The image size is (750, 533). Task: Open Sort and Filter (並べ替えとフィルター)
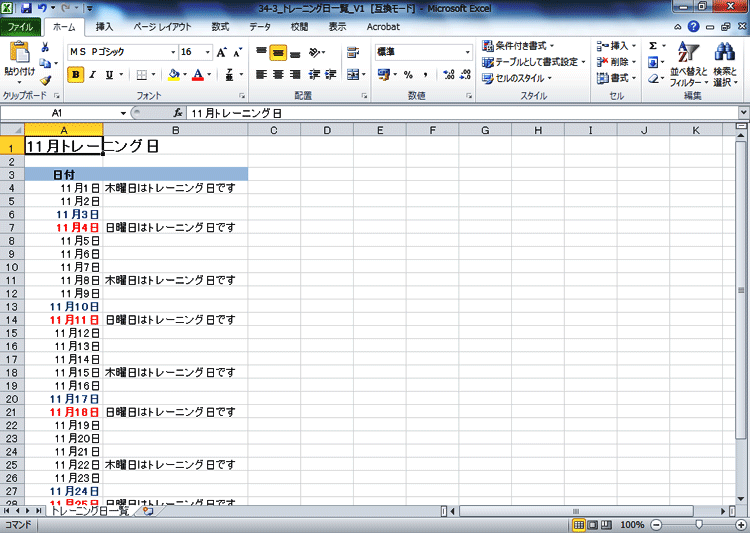[688, 64]
